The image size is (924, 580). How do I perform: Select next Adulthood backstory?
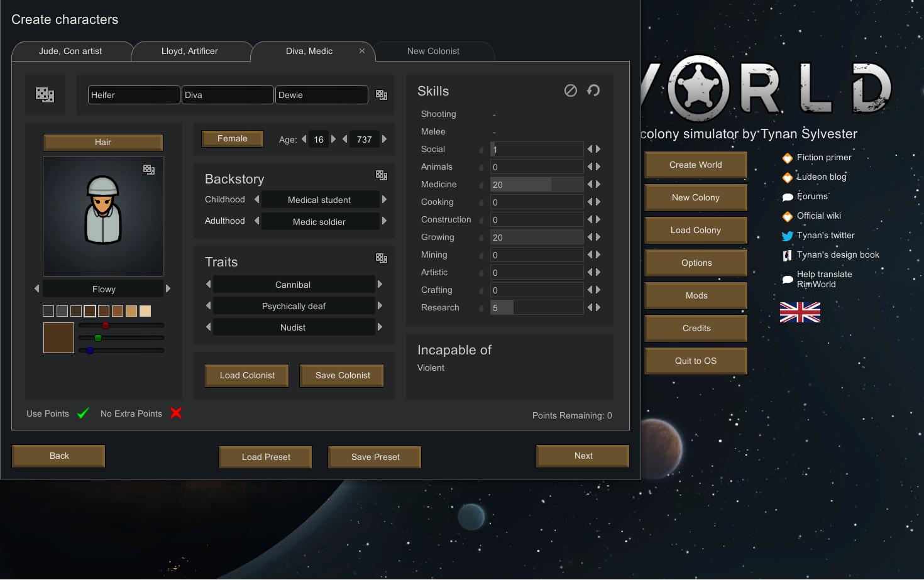pyautogui.click(x=384, y=221)
